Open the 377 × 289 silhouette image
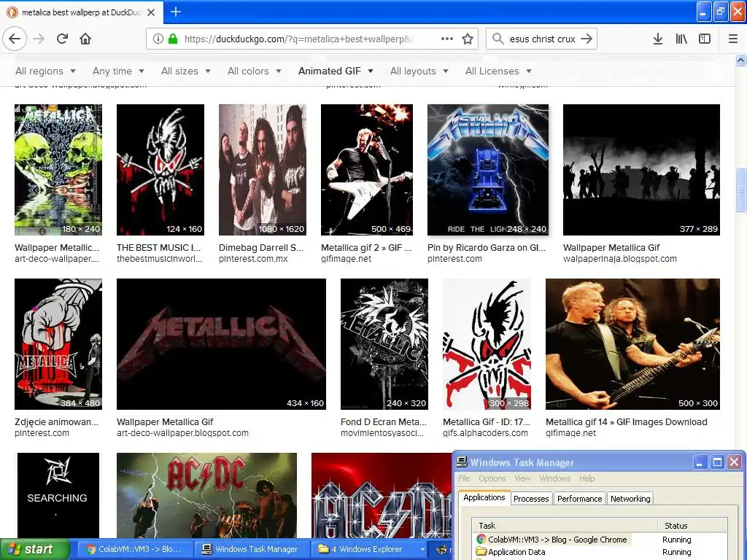This screenshot has height=560, width=747. (x=641, y=169)
